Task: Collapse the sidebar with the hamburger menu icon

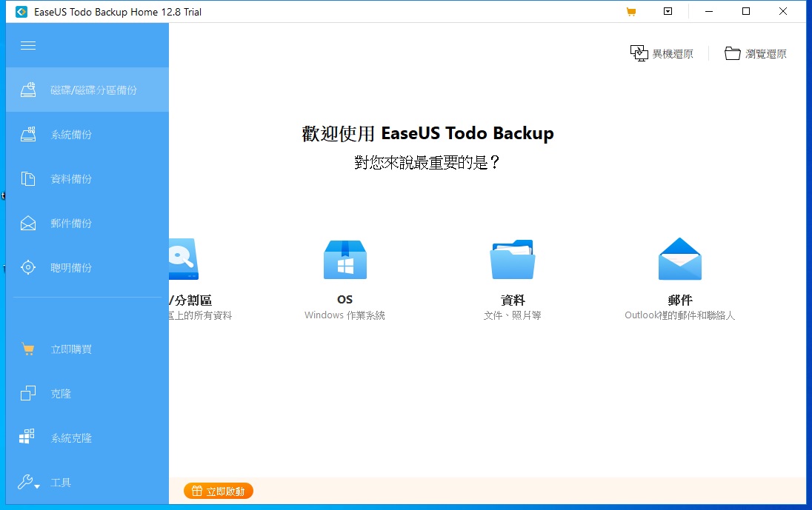Action: (x=28, y=45)
